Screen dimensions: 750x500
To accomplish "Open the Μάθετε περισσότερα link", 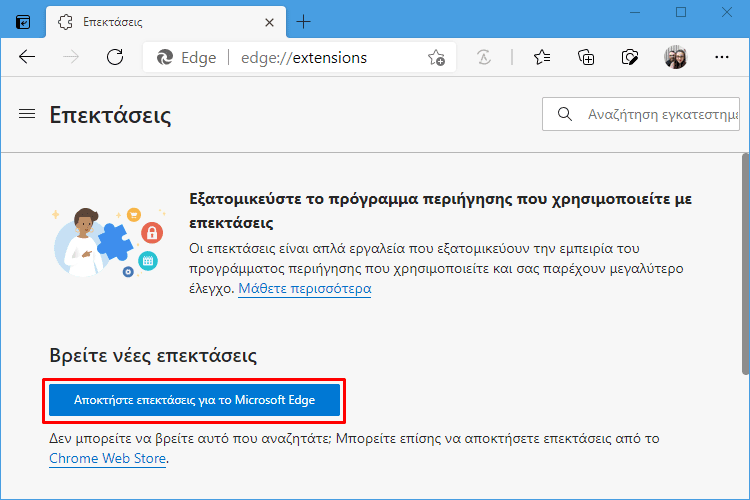I will coord(305,289).
